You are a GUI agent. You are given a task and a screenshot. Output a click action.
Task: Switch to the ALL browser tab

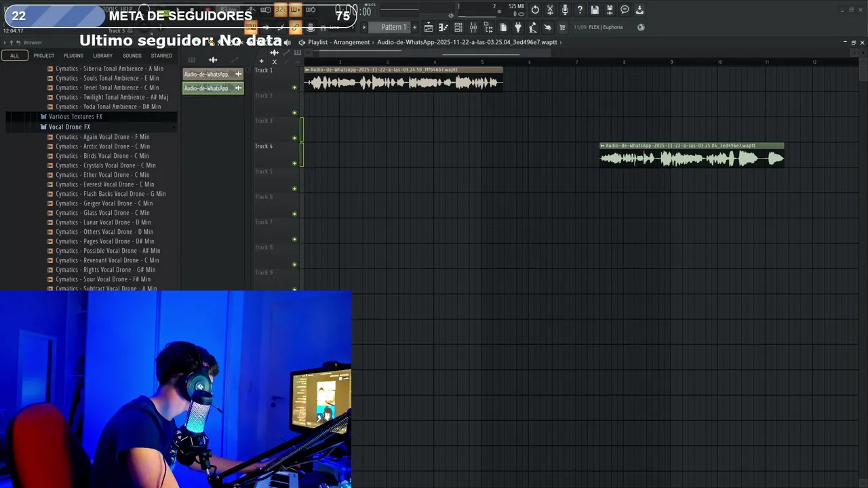(14, 56)
